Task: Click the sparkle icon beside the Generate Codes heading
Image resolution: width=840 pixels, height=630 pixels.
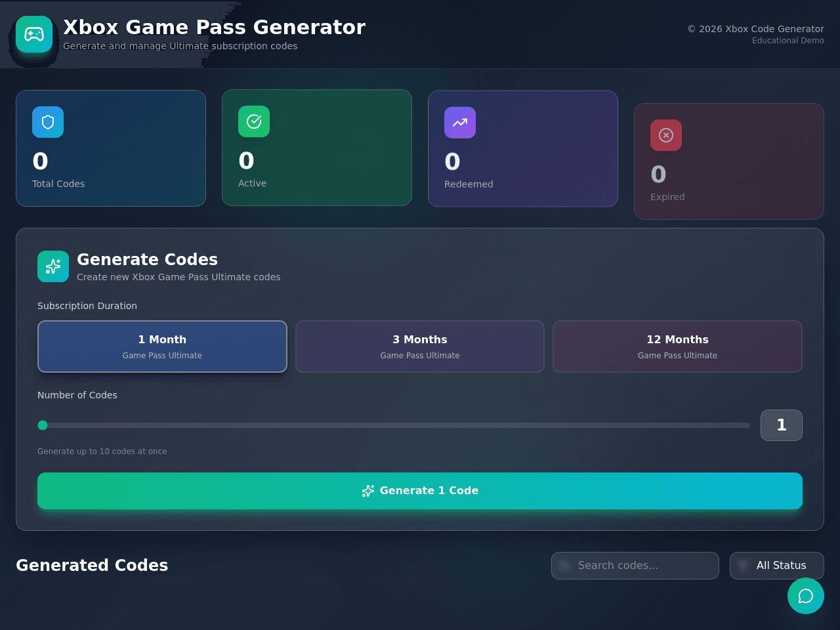Action: click(x=53, y=266)
